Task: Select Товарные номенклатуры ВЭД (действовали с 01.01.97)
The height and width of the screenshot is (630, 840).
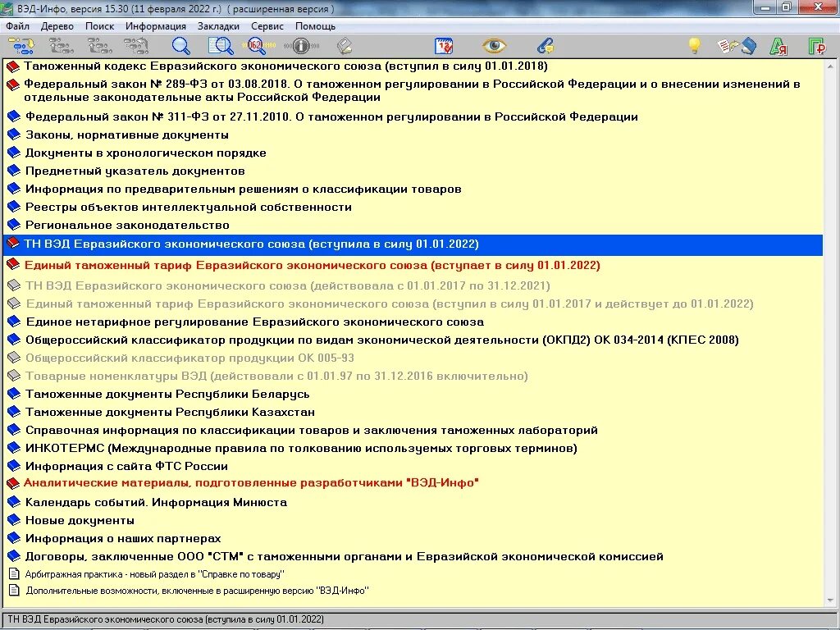Action: tap(276, 376)
